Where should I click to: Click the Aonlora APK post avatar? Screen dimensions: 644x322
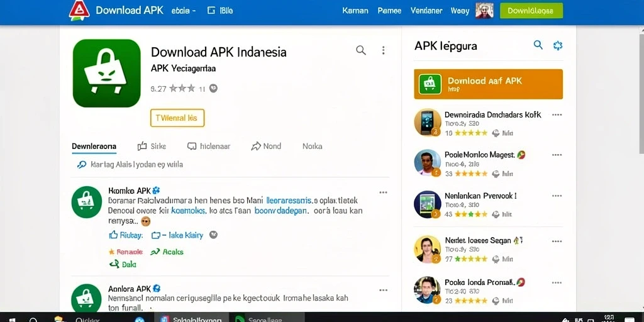[87, 298]
